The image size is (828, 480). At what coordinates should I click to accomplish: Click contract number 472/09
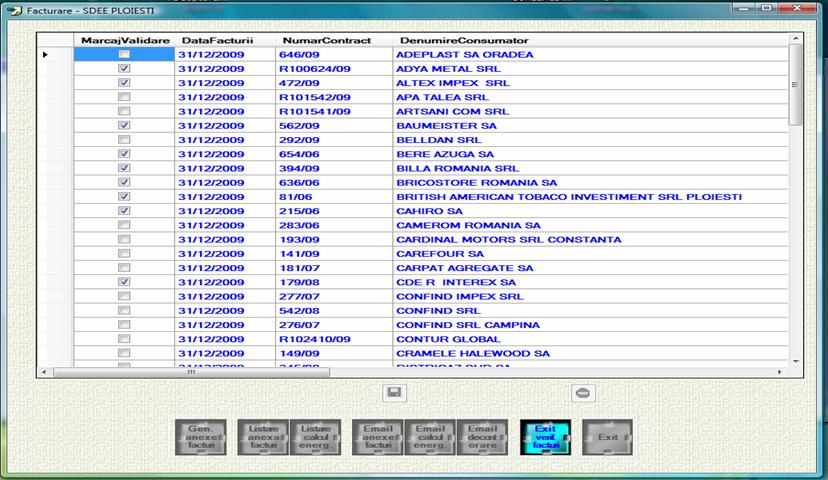334,83
